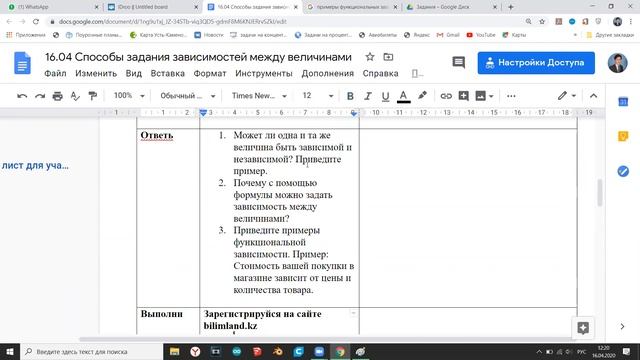The image size is (640, 360).
Task: Click the Undo arrow icon
Action: click(x=22, y=96)
